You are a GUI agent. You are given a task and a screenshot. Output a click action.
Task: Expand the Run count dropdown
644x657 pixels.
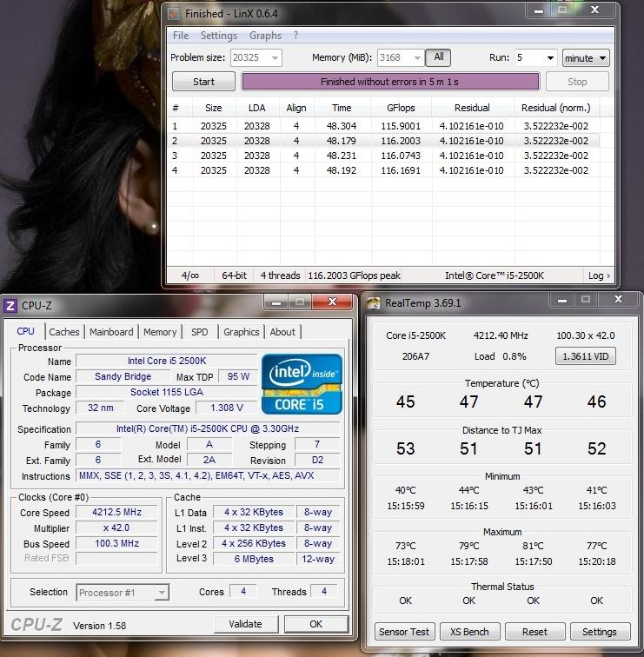(550, 58)
